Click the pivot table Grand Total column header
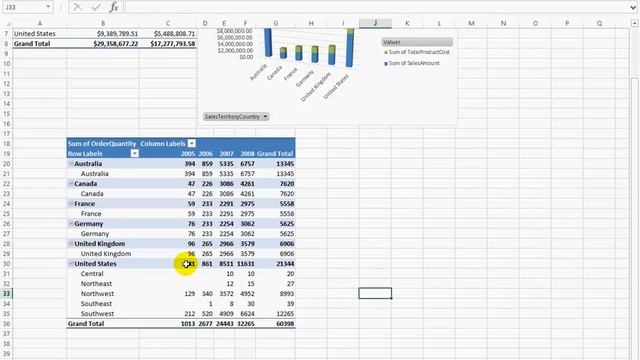Screen dimensions: 640x360 point(275,153)
